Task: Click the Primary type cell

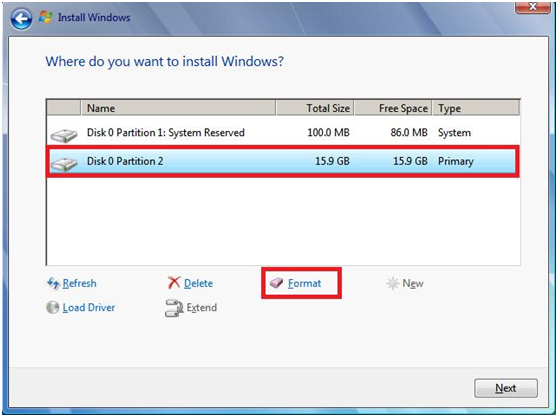Action: (x=456, y=162)
